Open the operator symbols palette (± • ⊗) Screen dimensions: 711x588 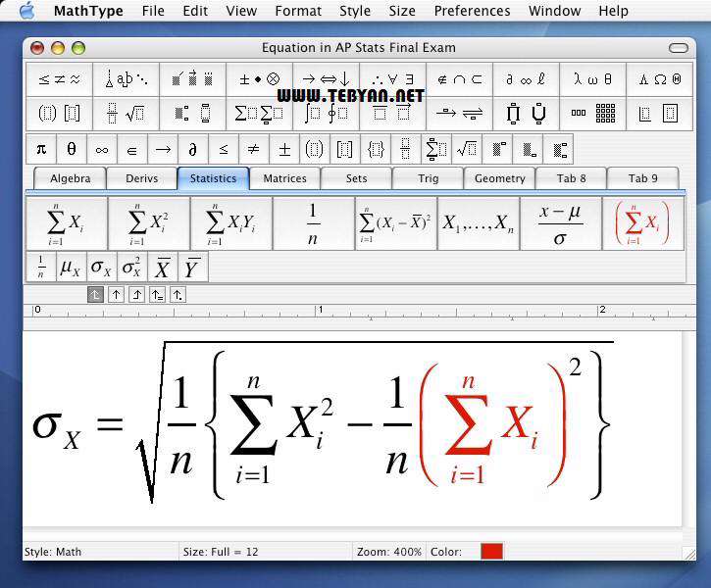pyautogui.click(x=259, y=79)
